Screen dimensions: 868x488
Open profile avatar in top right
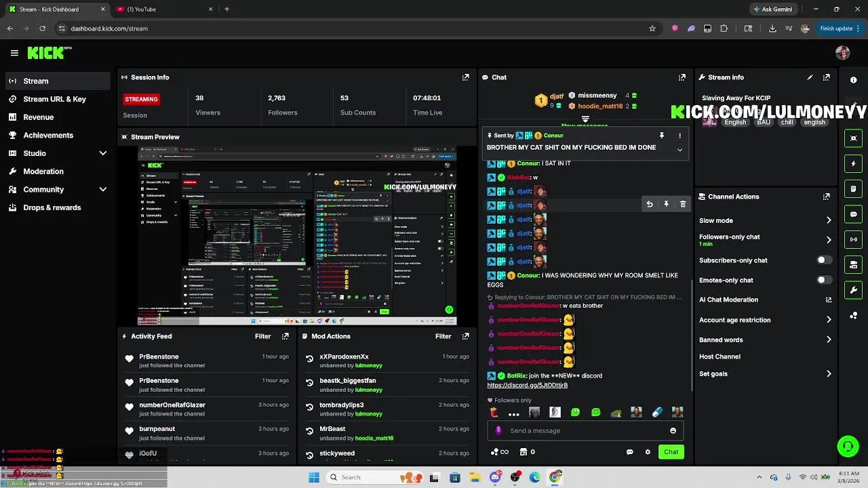843,53
